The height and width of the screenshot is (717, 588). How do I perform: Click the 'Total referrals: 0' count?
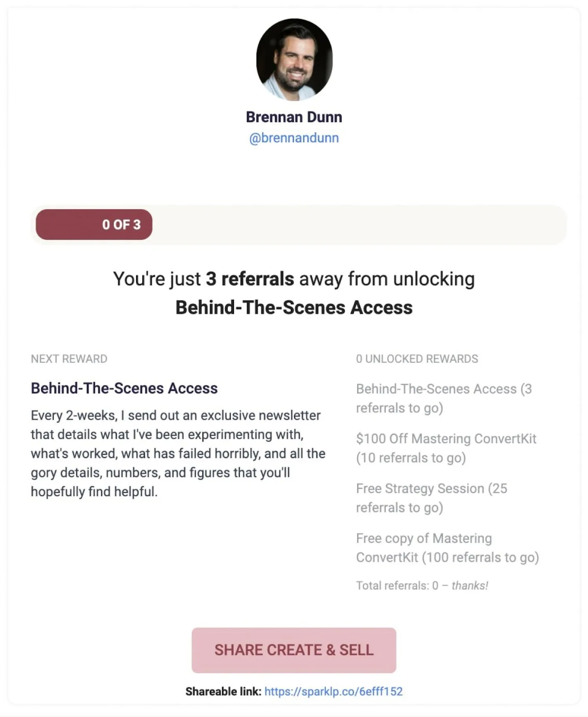[x=397, y=585]
